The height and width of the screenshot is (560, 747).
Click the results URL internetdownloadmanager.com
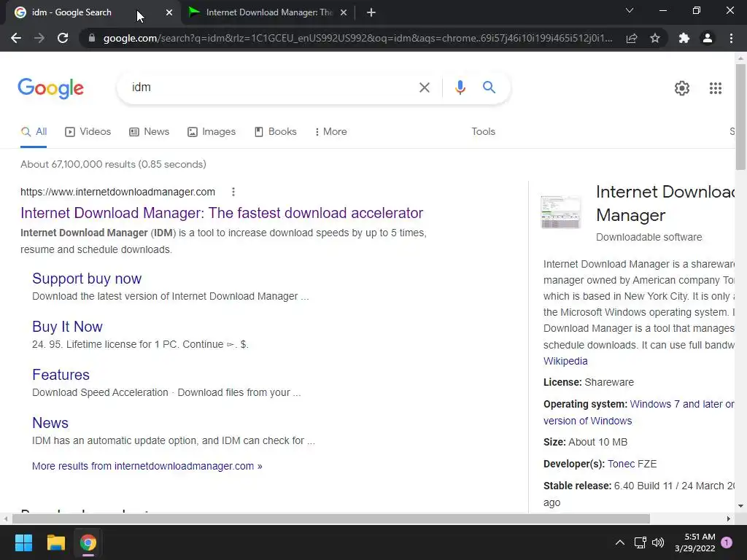[x=117, y=192]
